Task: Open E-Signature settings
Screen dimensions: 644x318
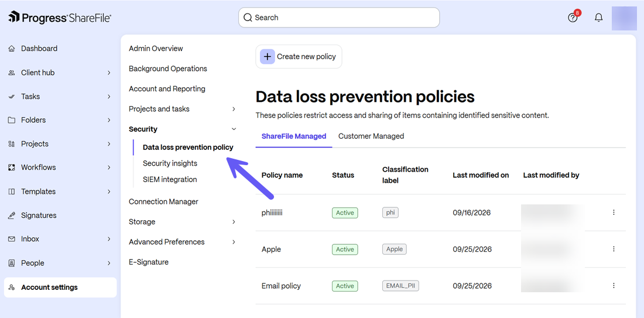Action: pos(148,262)
